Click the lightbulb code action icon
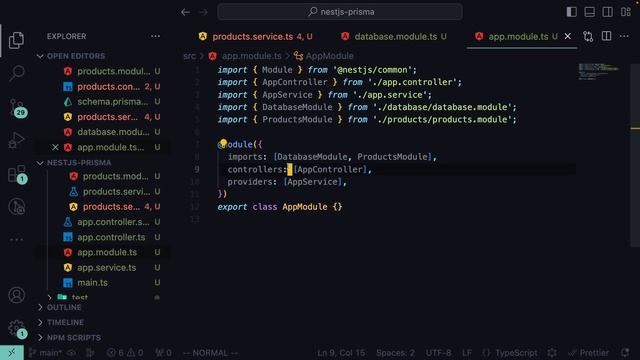The image size is (640, 360). [x=223, y=143]
